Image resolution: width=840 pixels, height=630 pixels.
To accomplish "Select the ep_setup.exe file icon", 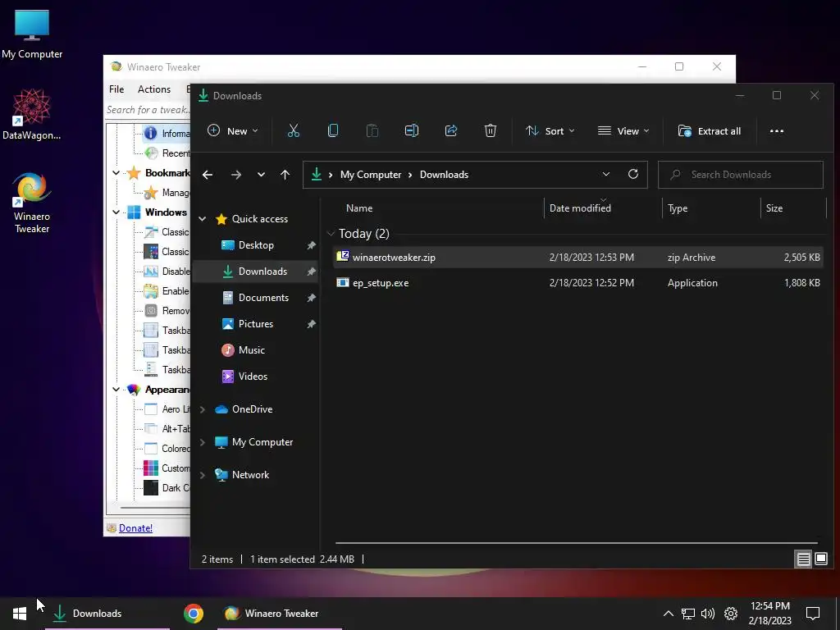I will [x=342, y=282].
